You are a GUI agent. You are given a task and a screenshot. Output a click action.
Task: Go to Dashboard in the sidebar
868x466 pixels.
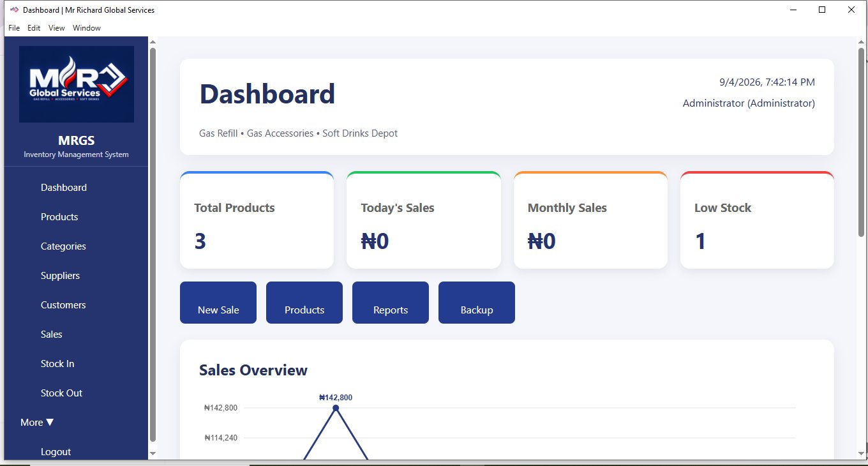click(64, 188)
